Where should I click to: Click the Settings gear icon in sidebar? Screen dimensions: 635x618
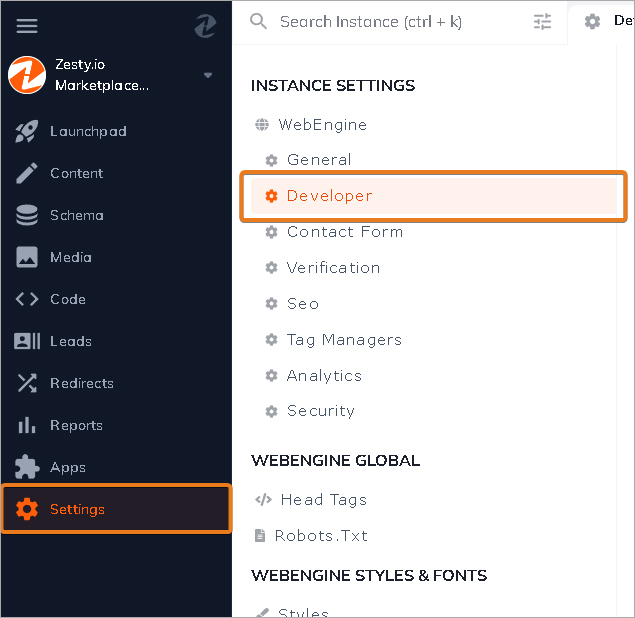pos(27,509)
